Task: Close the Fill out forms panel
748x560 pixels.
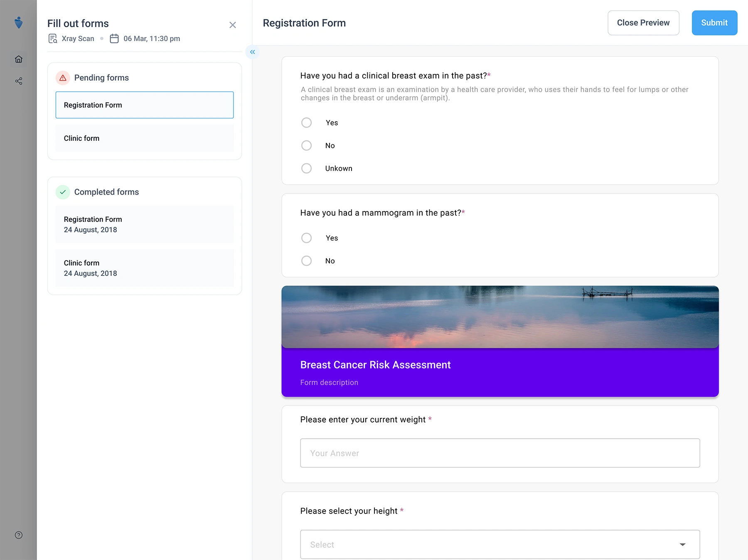Action: [x=233, y=25]
